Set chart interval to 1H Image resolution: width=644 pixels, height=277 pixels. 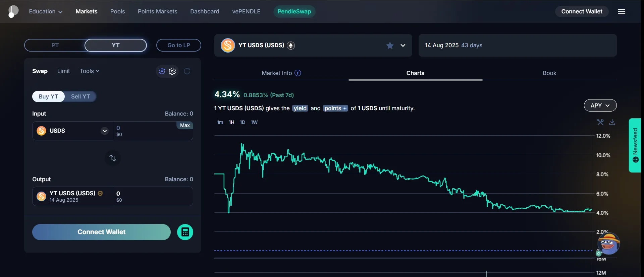(231, 122)
